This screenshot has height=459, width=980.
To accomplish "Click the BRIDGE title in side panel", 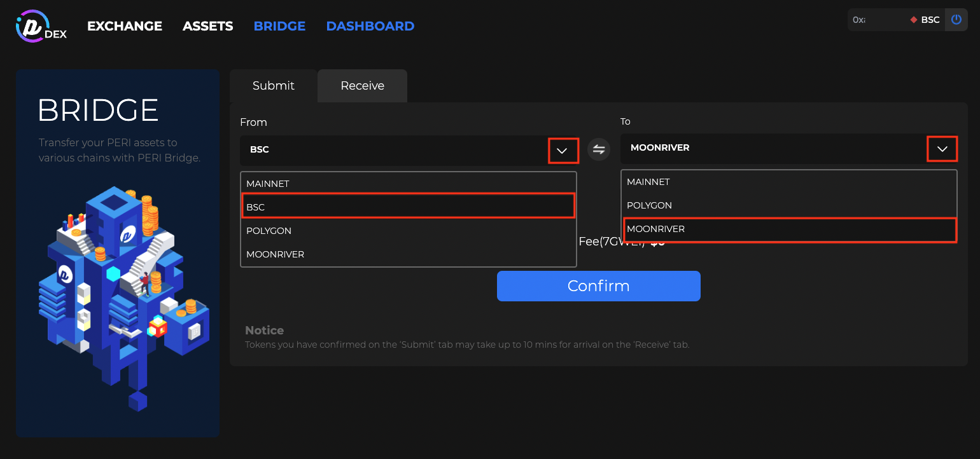I will pyautogui.click(x=98, y=111).
